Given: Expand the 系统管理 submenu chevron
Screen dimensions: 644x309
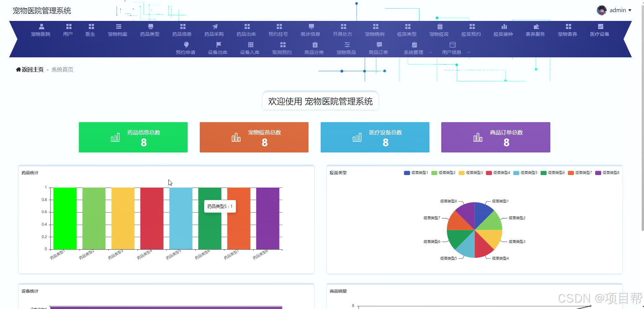Looking at the screenshot, I should 430,53.
